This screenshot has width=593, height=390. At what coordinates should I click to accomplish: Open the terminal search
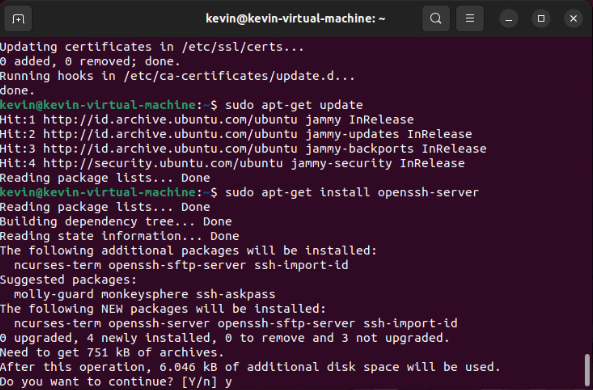click(x=436, y=18)
